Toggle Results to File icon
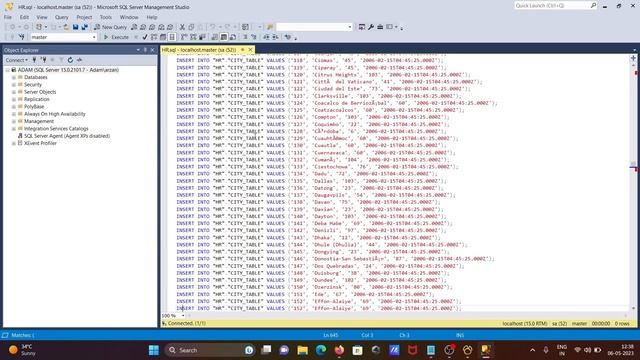640x360 pixels. [x=233, y=37]
